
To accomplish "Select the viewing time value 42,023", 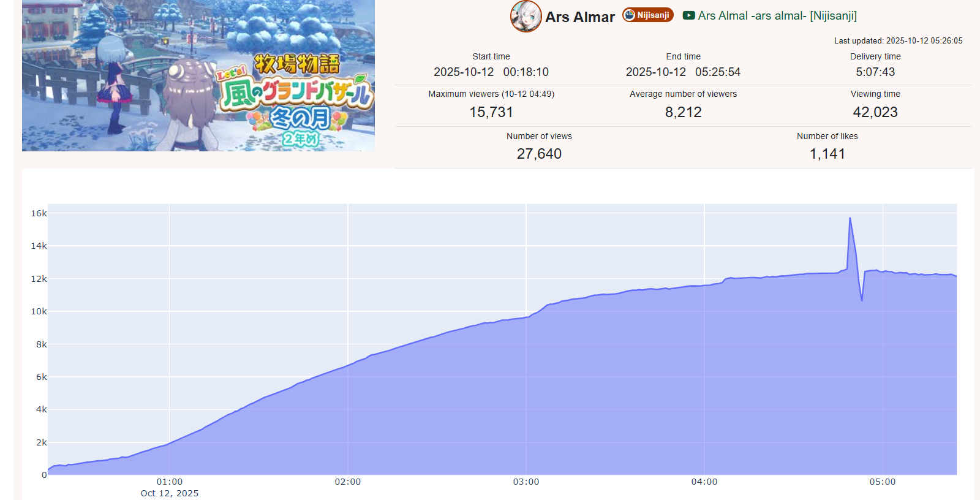I will click(x=875, y=112).
